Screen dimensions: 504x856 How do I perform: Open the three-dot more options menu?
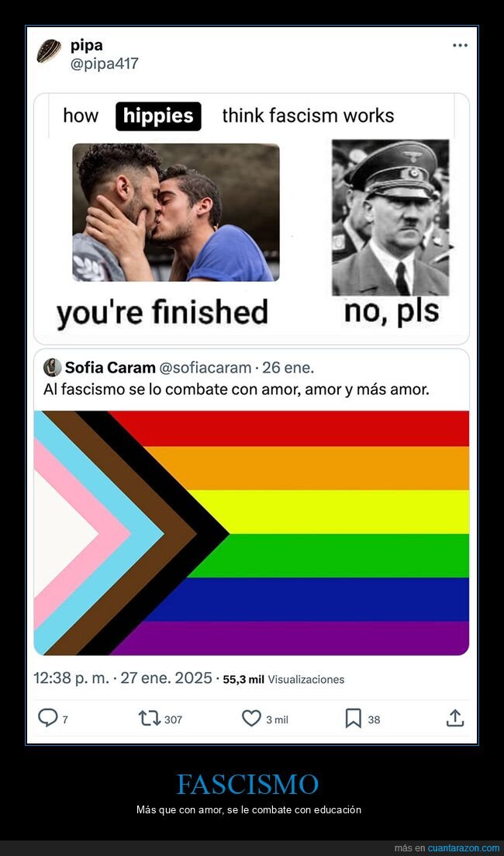click(x=460, y=46)
